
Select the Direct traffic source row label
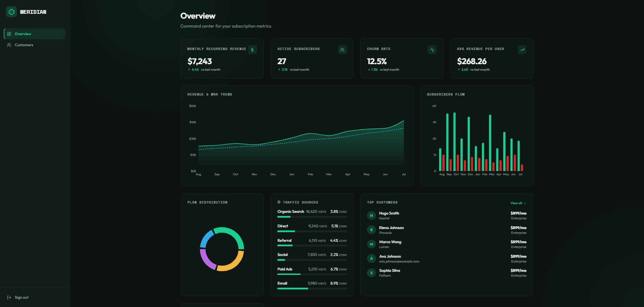(283, 226)
